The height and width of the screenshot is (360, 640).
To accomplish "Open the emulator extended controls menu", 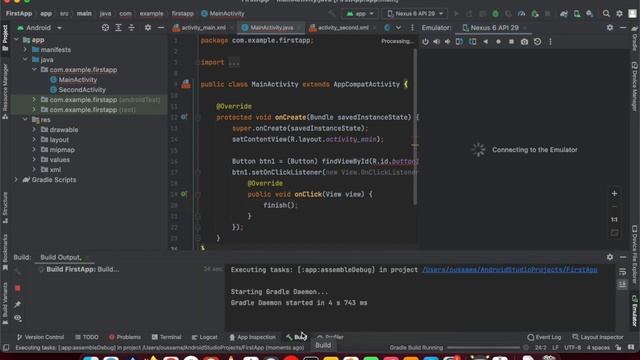I will coord(550,42).
